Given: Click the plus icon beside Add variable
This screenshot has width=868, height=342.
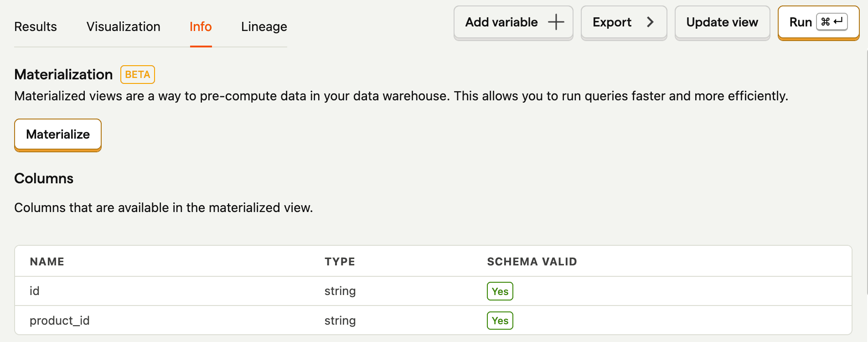Looking at the screenshot, I should pyautogui.click(x=556, y=22).
